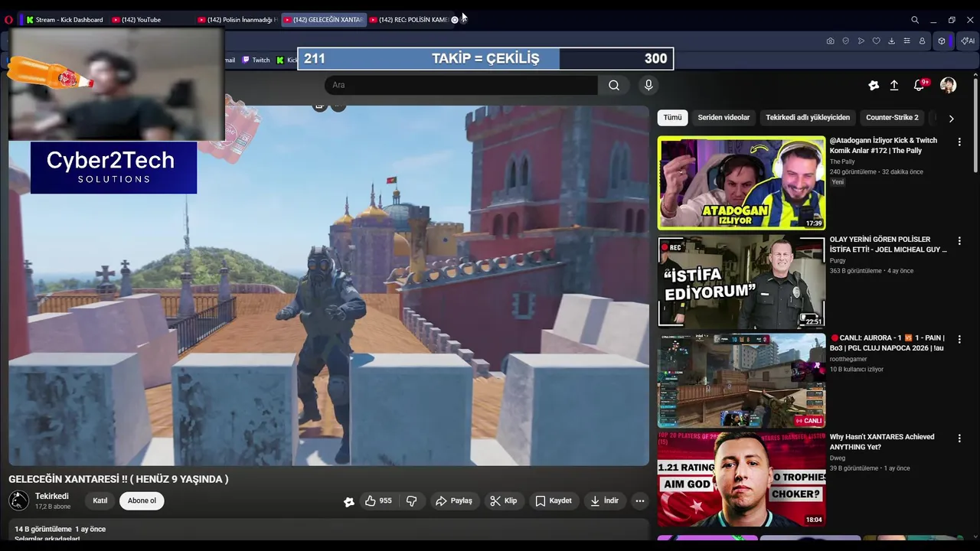
Task: Click the Cyber2Tech Solutions banner
Action: [113, 167]
